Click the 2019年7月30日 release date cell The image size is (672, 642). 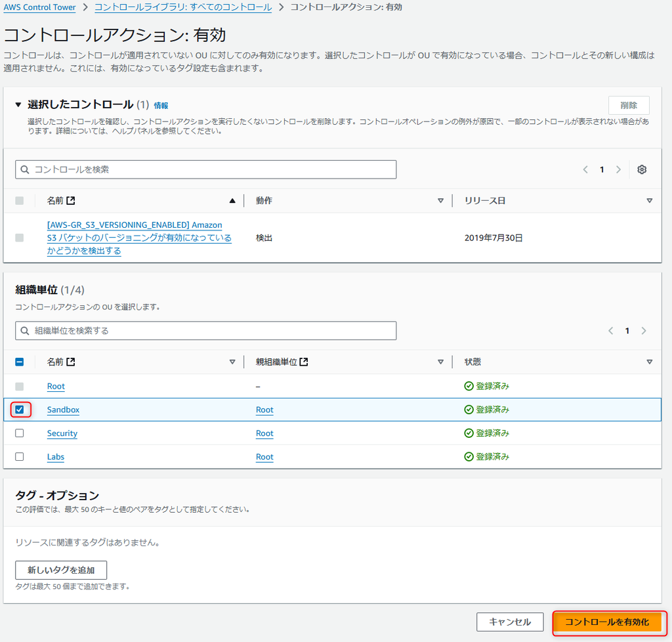[493, 238]
